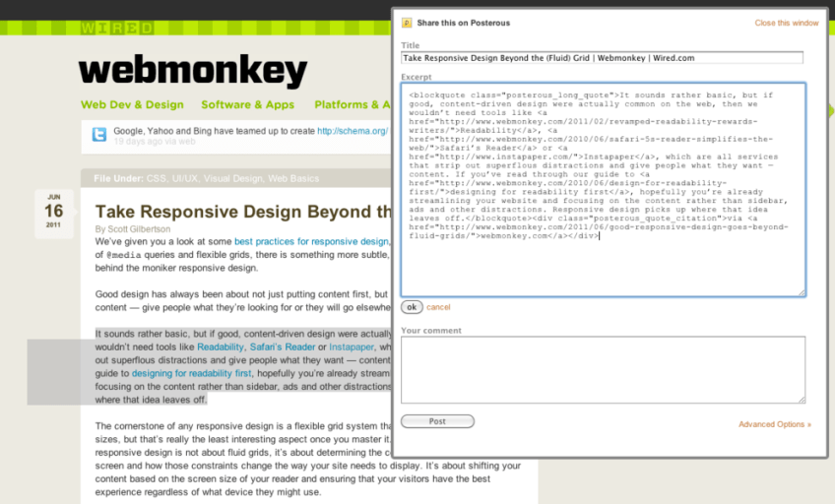Click the Jun 16 2011 date badge
This screenshot has width=835, height=504.
click(54, 211)
